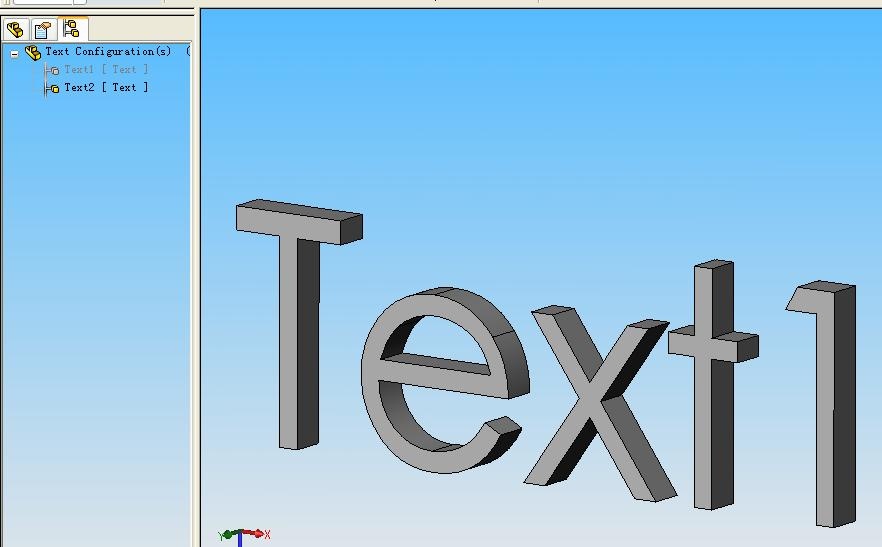The height and width of the screenshot is (547, 882).
Task: Select the ConfigurationManager tab
Action: point(72,28)
